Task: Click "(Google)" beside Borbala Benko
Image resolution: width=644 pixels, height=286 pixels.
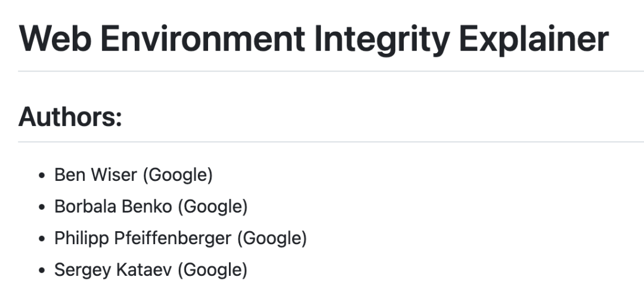Action: [x=213, y=207]
